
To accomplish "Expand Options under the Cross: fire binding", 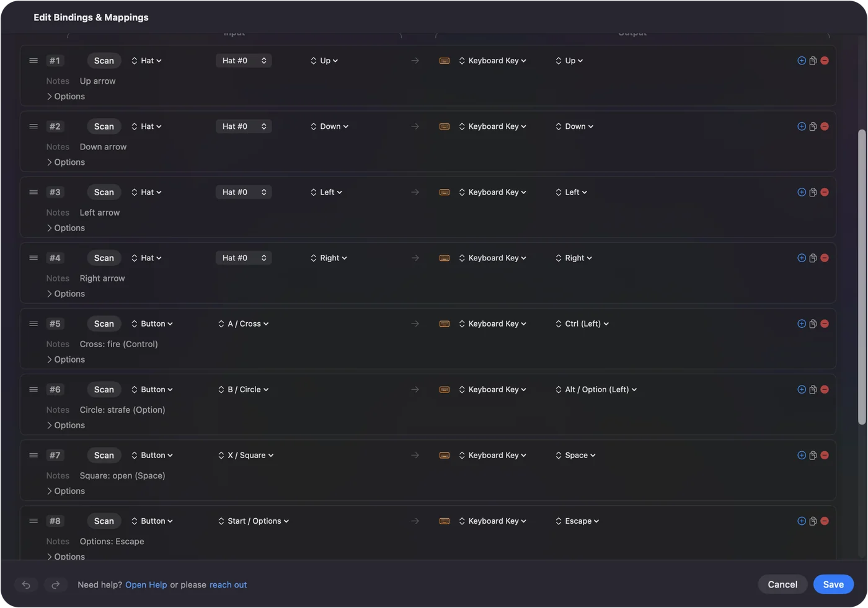I will click(66, 359).
